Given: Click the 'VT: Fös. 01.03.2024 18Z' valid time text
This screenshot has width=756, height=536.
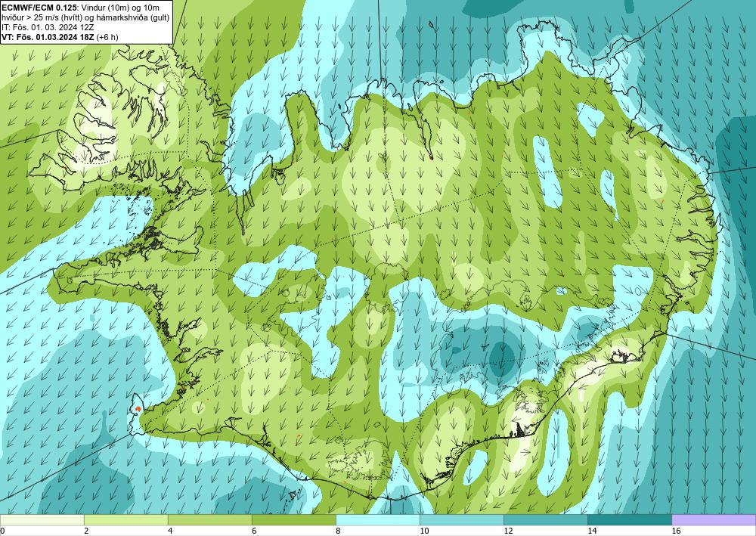Looking at the screenshot, I should [48, 37].
